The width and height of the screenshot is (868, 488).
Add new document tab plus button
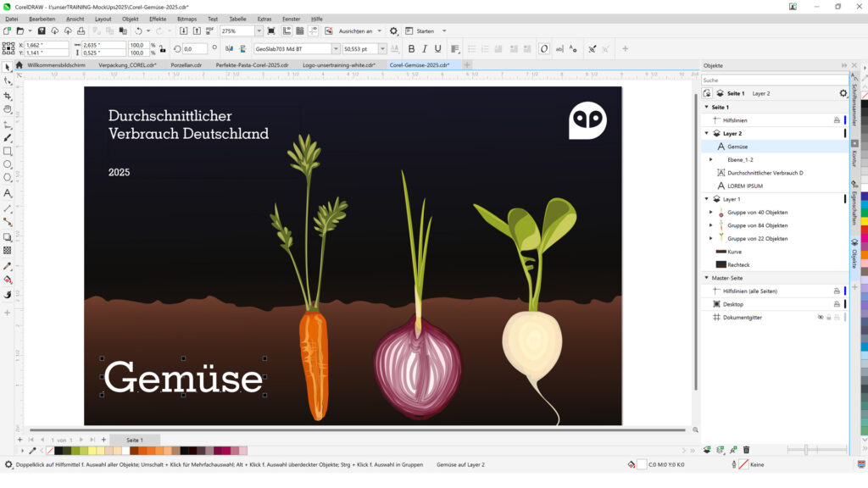(467, 64)
